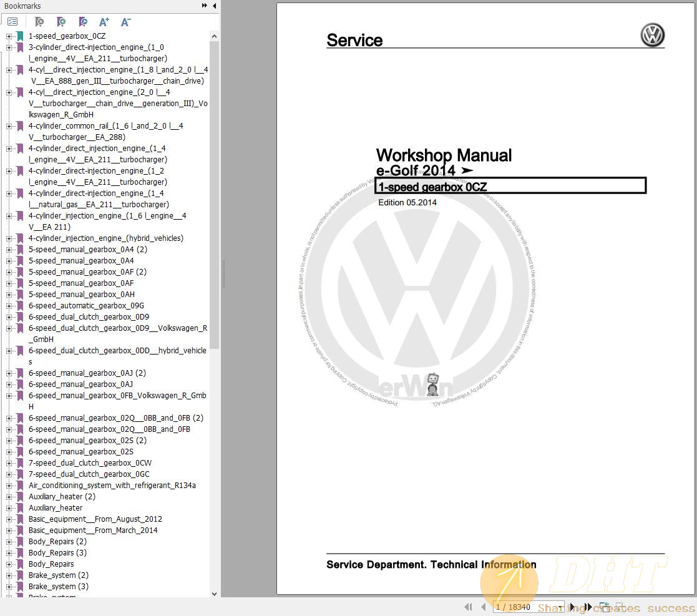Click the Bookmarks panel title
Screen dimensions: 697x616
point(22,6)
